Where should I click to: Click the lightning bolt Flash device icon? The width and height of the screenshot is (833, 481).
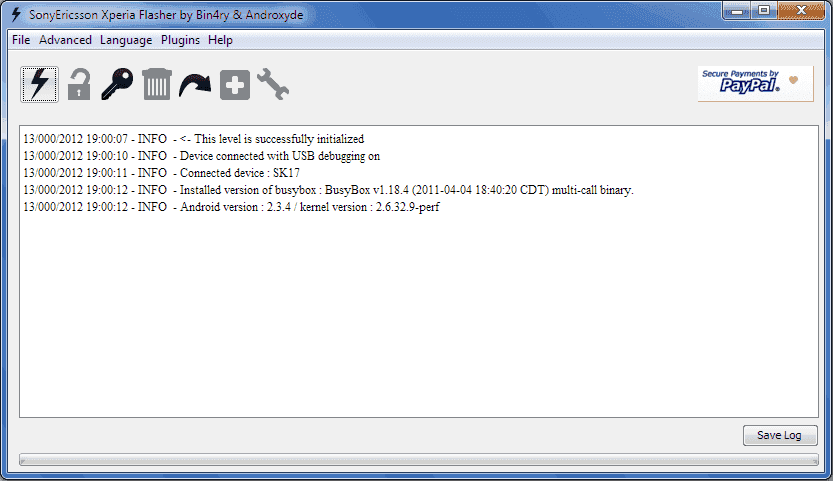39,84
